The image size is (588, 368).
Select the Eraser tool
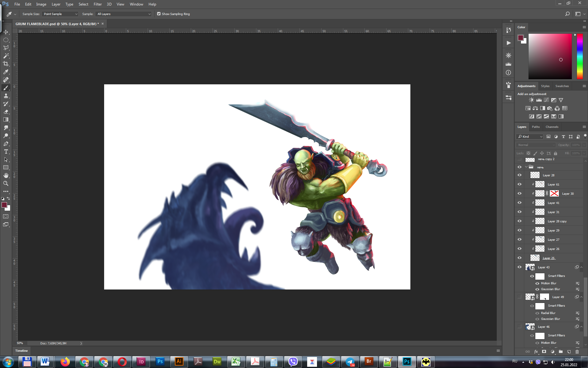pyautogui.click(x=6, y=112)
